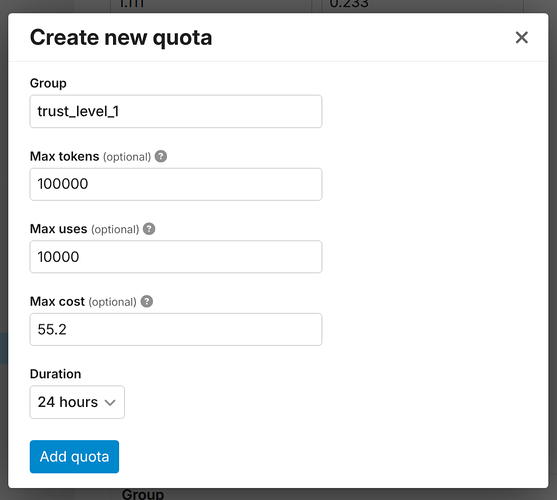The height and width of the screenshot is (500, 557).
Task: Click the Max cost input field
Action: [176, 330]
